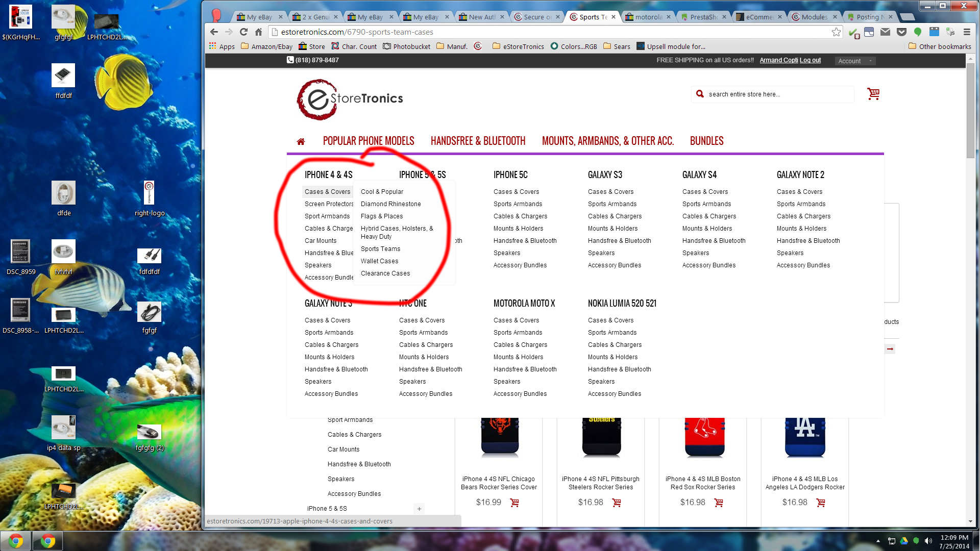Open the Chrome hamburger menu icon
This screenshot has height=551, width=980.
pos(967,32)
